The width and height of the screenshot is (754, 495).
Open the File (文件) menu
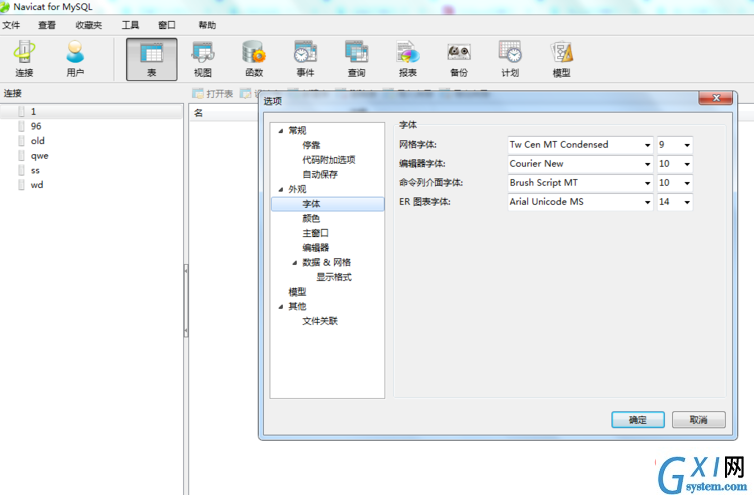[x=11, y=25]
